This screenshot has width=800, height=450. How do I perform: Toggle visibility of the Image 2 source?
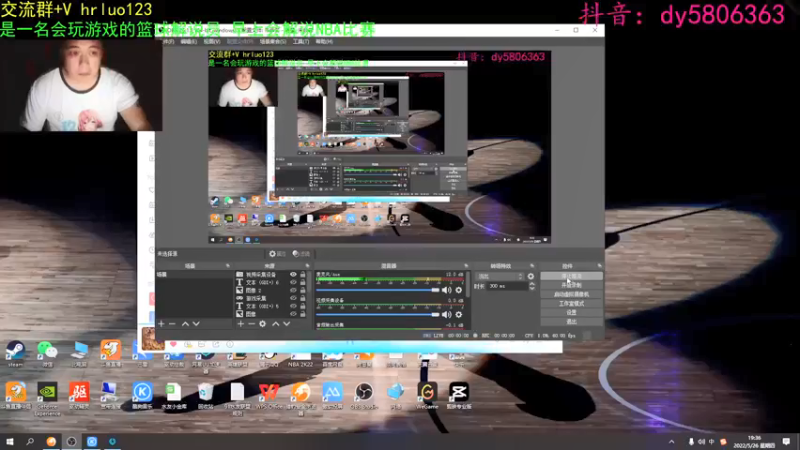click(293, 290)
